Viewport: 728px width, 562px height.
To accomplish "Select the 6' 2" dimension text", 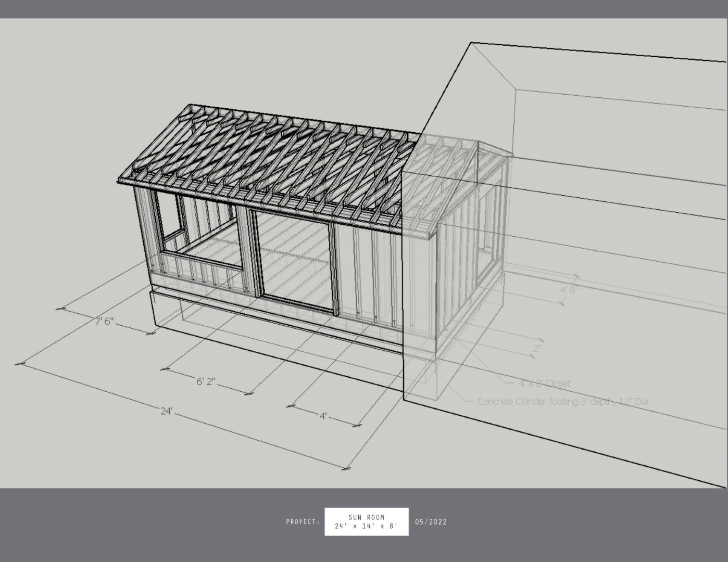I will point(206,381).
